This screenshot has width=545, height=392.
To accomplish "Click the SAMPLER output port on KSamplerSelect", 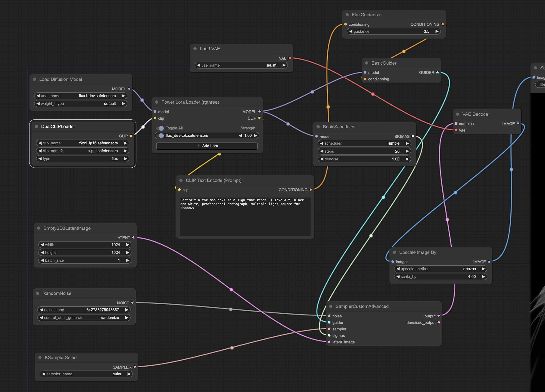I will 135,367.
